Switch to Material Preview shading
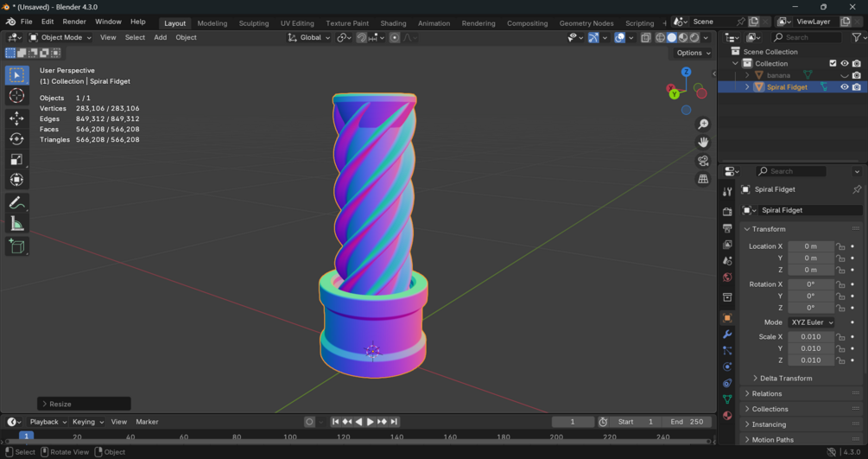The width and height of the screenshot is (868, 459). (683, 38)
